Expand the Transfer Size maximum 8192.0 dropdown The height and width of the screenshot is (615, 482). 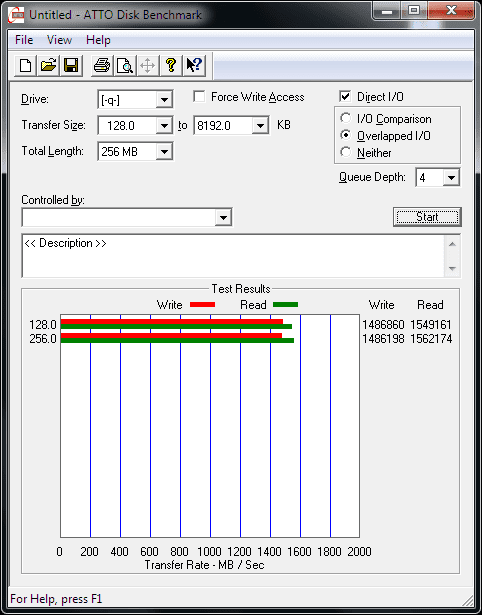pos(260,126)
